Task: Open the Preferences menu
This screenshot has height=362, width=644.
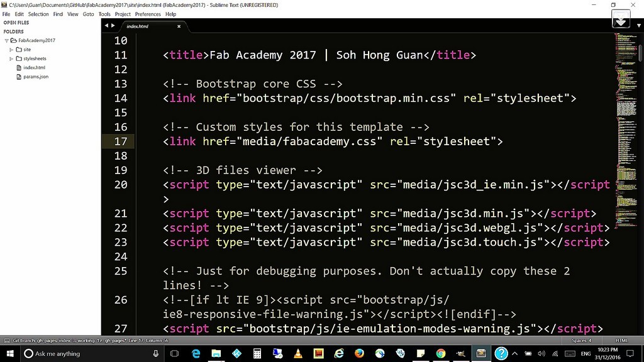Action: click(x=148, y=14)
